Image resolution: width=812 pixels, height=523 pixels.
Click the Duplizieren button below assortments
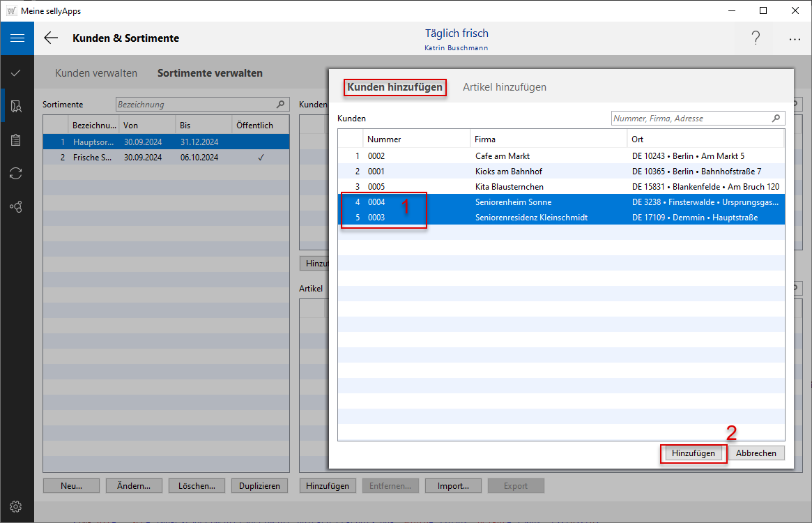[x=259, y=486]
